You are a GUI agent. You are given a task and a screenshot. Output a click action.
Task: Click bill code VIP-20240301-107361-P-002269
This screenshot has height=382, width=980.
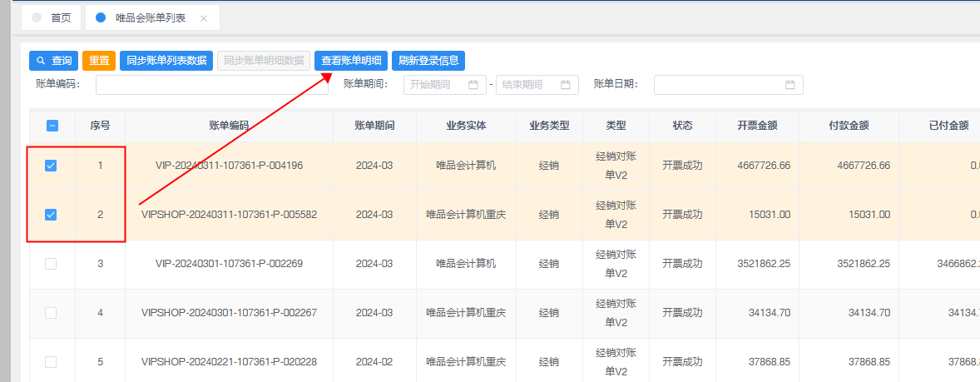(229, 264)
